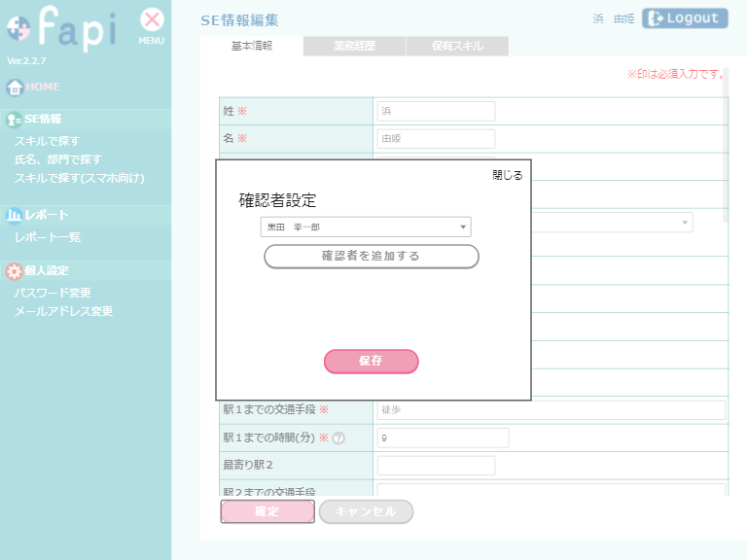Click help icon beside 駅1までの時間

point(339,438)
